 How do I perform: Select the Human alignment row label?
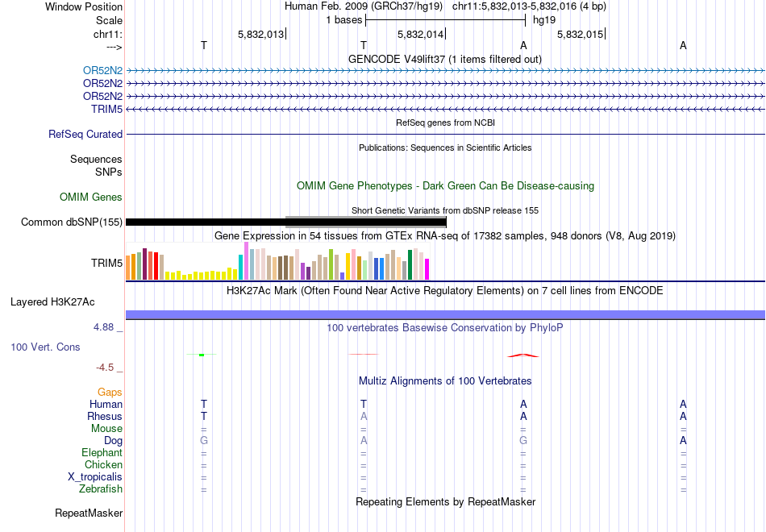pos(106,405)
